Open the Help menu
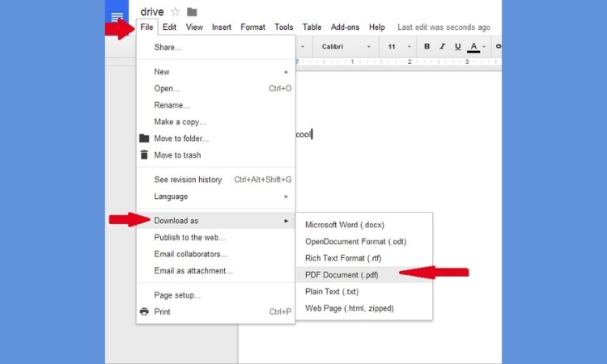Viewport: 607px width, 364px height. click(x=376, y=27)
